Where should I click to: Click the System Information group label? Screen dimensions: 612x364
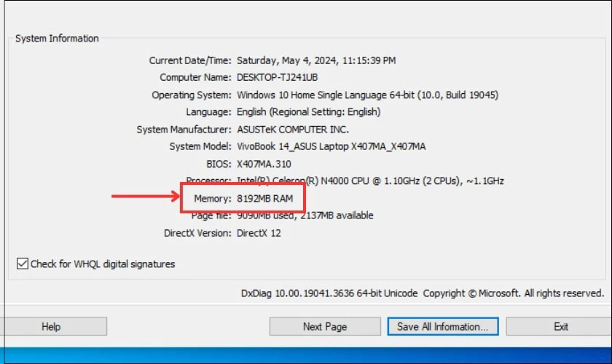click(x=57, y=39)
